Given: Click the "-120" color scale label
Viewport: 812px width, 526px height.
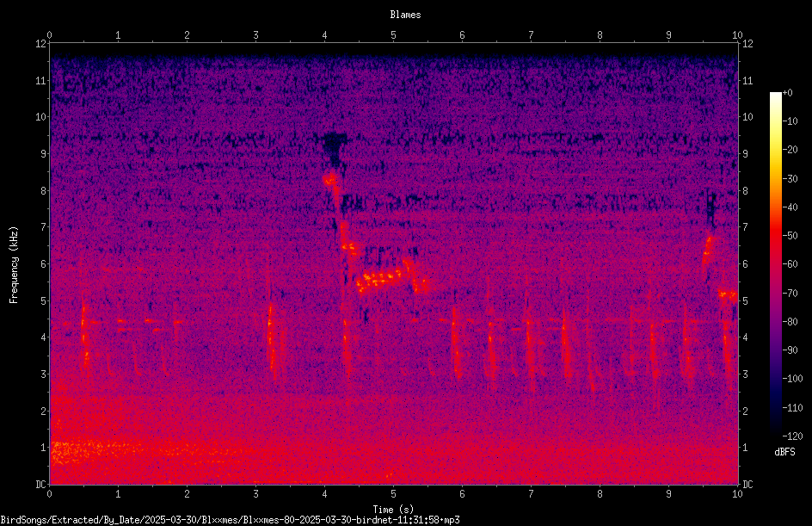Looking at the screenshot, I should coord(792,436).
